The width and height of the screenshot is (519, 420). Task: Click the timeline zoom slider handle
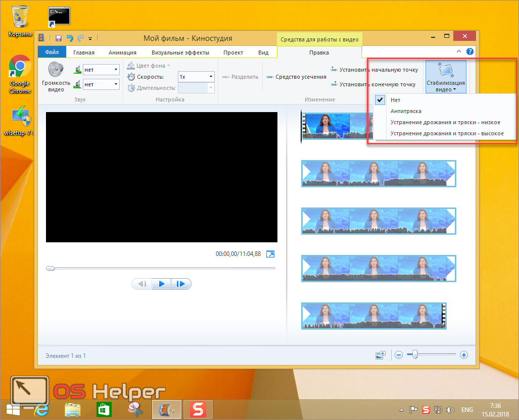pyautogui.click(x=415, y=355)
